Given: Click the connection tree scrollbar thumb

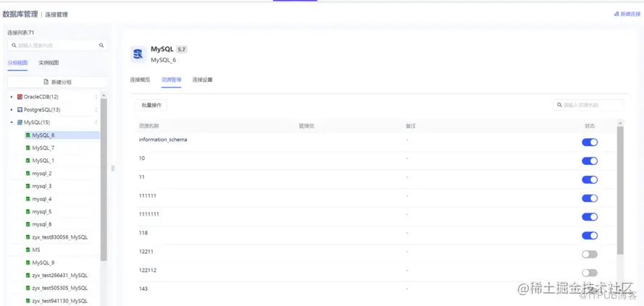Looking at the screenshot, I should (x=104, y=179).
